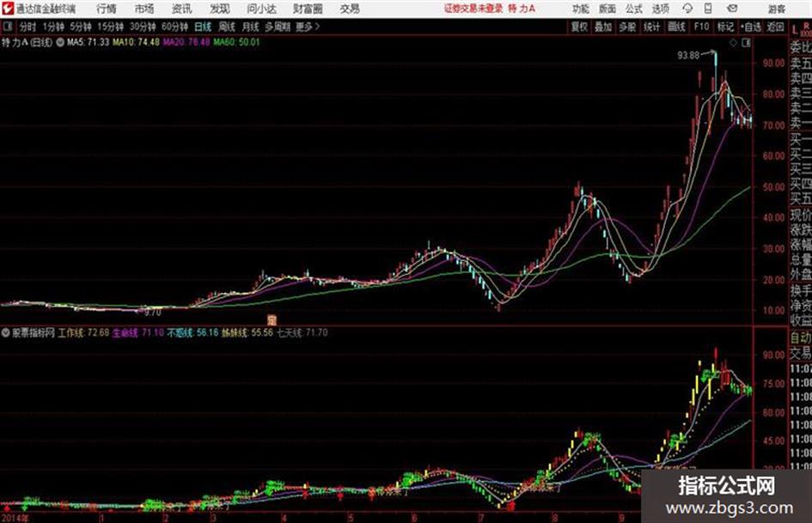Open the 行情 menu

pos(107,9)
